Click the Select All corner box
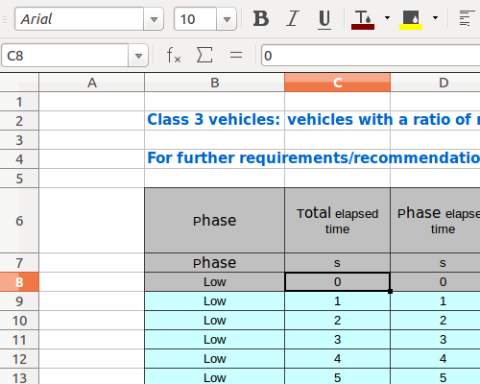 19,82
